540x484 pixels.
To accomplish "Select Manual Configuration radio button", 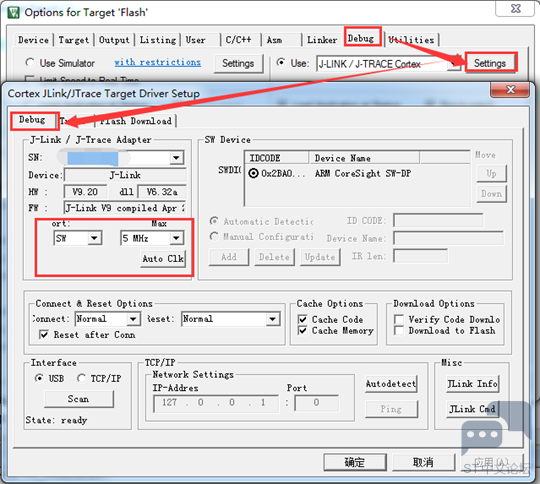I will 214,237.
